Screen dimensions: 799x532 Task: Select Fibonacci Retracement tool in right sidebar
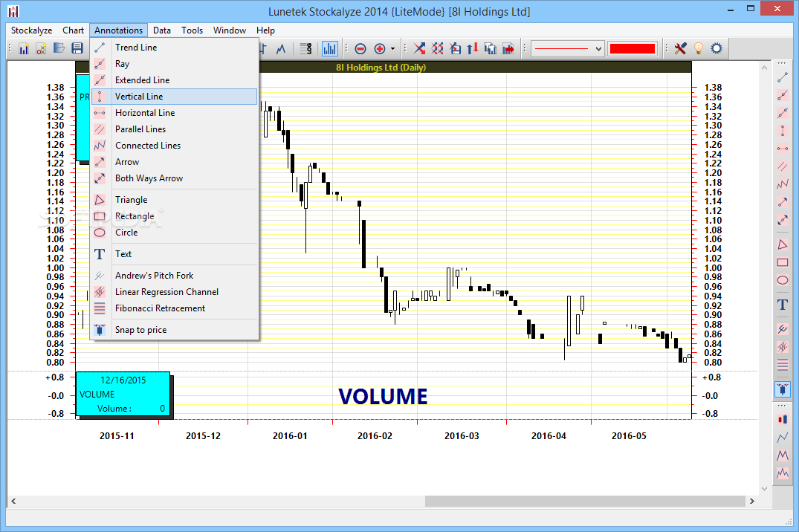(x=782, y=365)
